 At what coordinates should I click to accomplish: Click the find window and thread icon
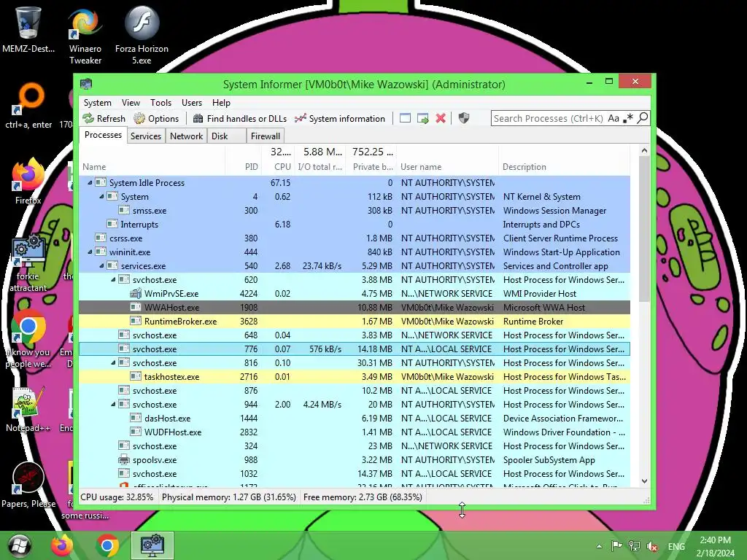pos(422,119)
